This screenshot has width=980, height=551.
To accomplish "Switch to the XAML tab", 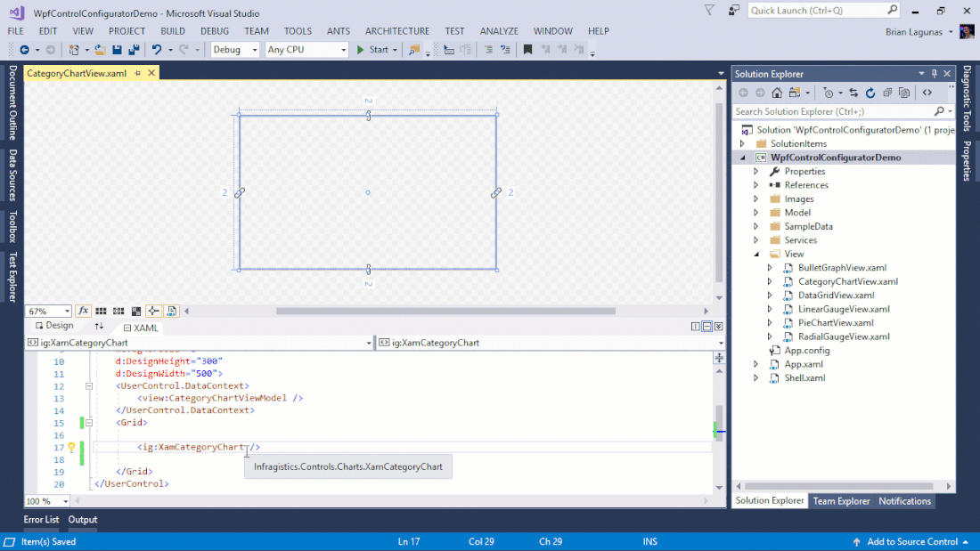I will point(141,328).
